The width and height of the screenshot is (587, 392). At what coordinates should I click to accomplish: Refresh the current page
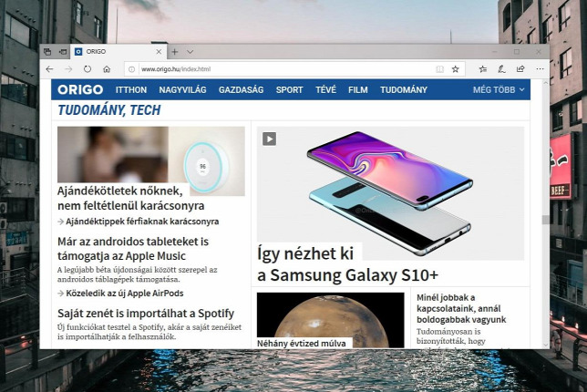88,69
